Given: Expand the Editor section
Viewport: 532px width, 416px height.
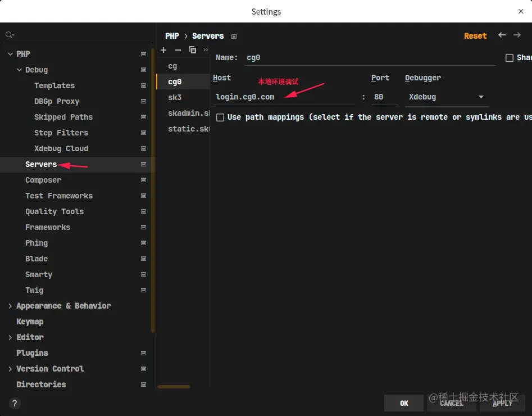Looking at the screenshot, I should pyautogui.click(x=10, y=337).
